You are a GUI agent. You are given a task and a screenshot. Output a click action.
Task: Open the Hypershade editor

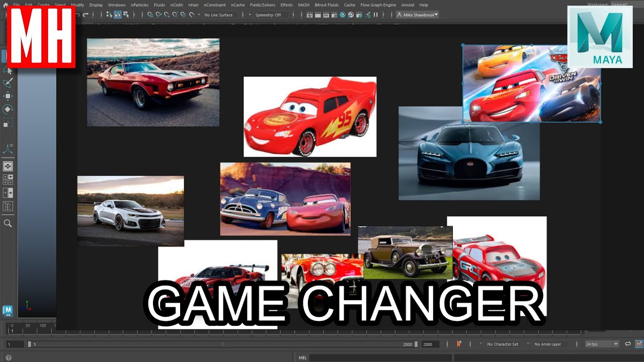pos(343,15)
